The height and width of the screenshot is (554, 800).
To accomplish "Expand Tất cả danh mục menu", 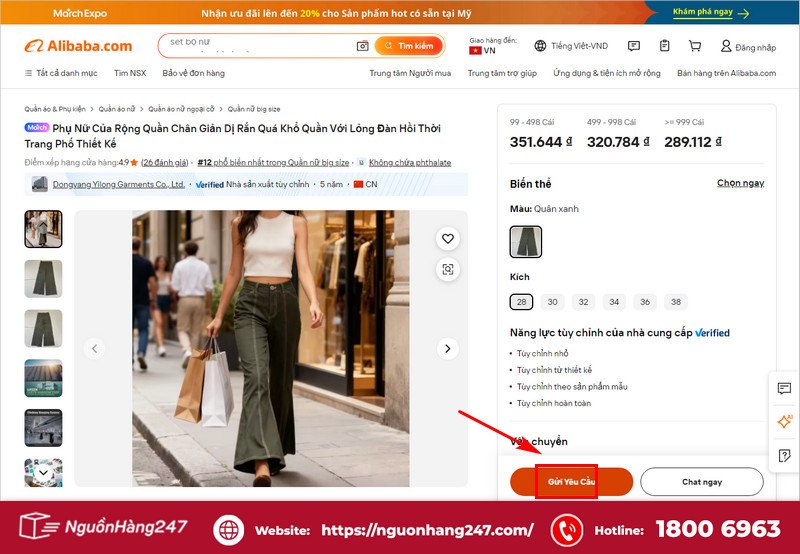I will click(x=61, y=73).
